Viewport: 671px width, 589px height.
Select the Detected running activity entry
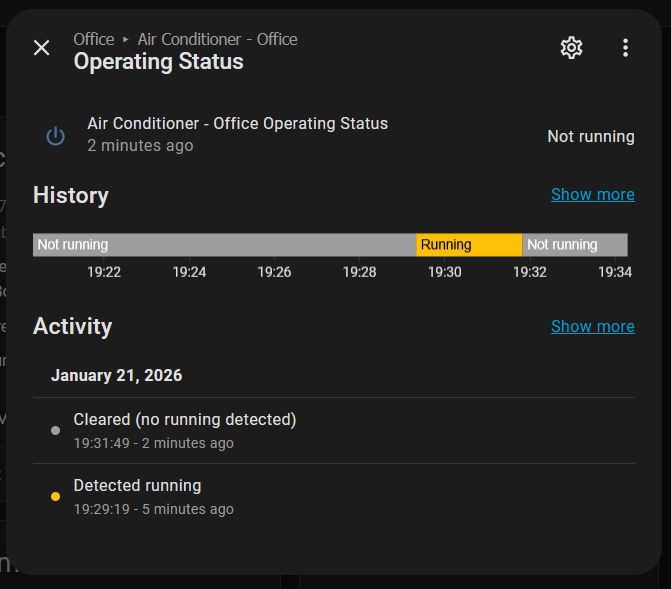[138, 486]
